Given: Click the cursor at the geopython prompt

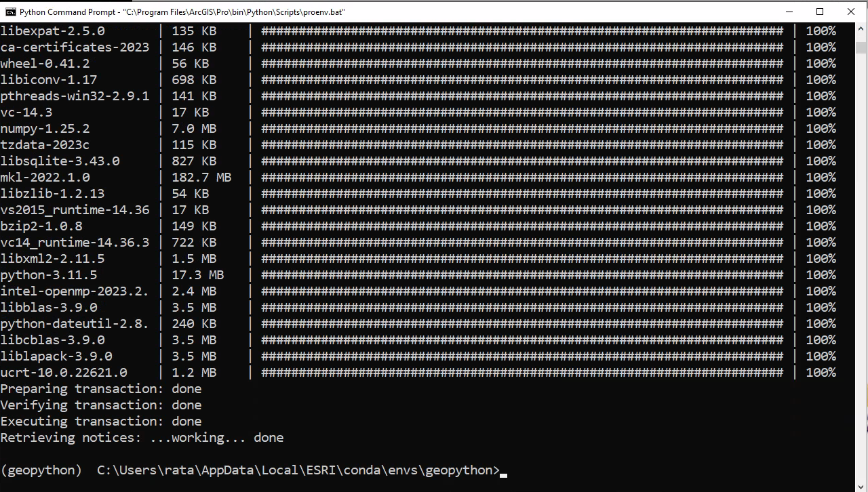Looking at the screenshot, I should [x=503, y=474].
